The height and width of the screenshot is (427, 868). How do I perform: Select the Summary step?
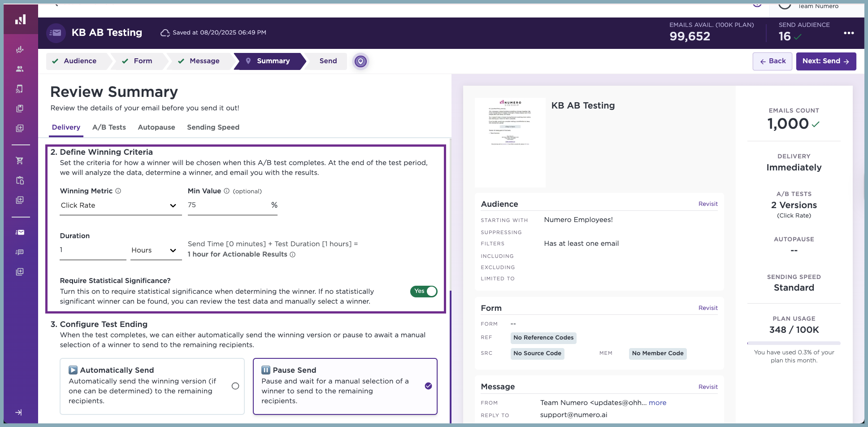tap(269, 61)
